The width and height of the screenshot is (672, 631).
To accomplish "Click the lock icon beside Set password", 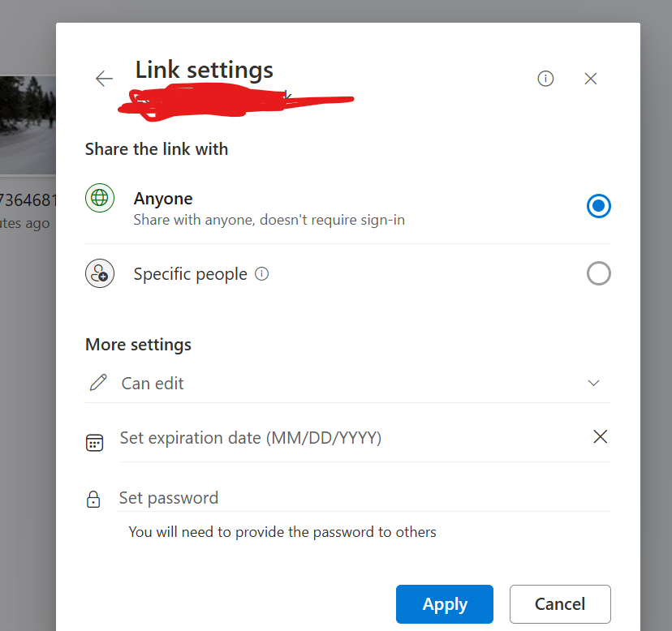I will pos(93,499).
